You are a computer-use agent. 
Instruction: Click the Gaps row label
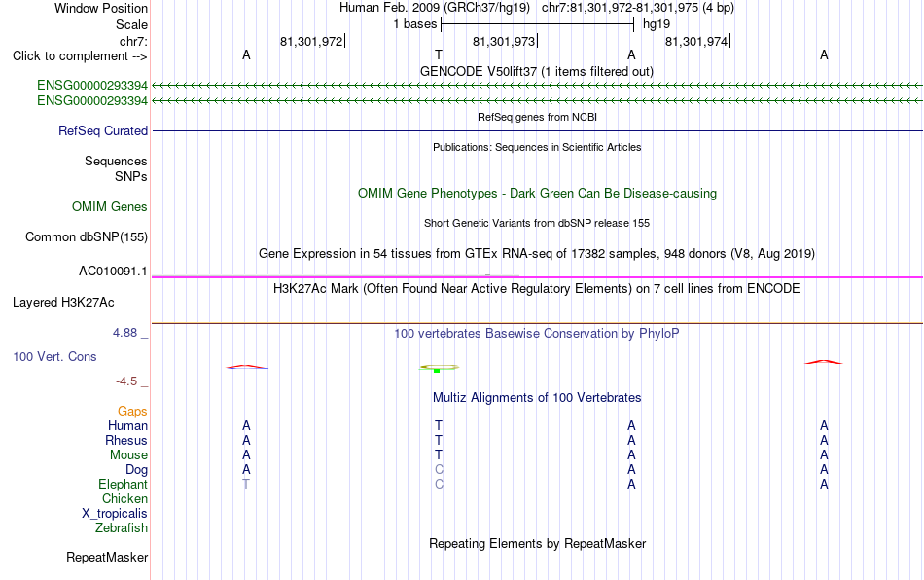point(132,411)
